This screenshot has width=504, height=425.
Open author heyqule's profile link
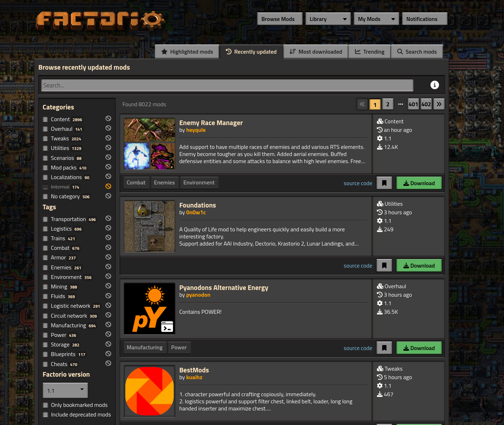point(196,130)
